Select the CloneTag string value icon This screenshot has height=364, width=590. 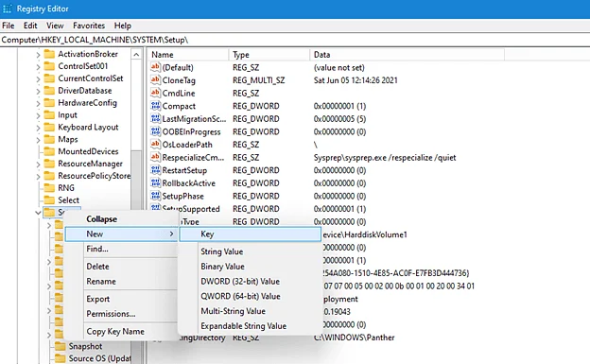pyautogui.click(x=155, y=80)
